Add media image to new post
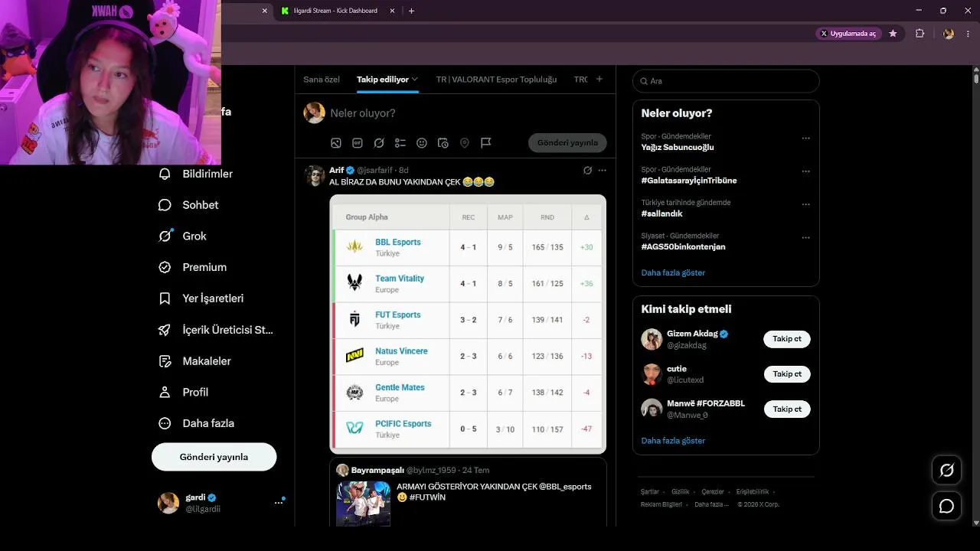Viewport: 980px width, 551px height. point(335,143)
